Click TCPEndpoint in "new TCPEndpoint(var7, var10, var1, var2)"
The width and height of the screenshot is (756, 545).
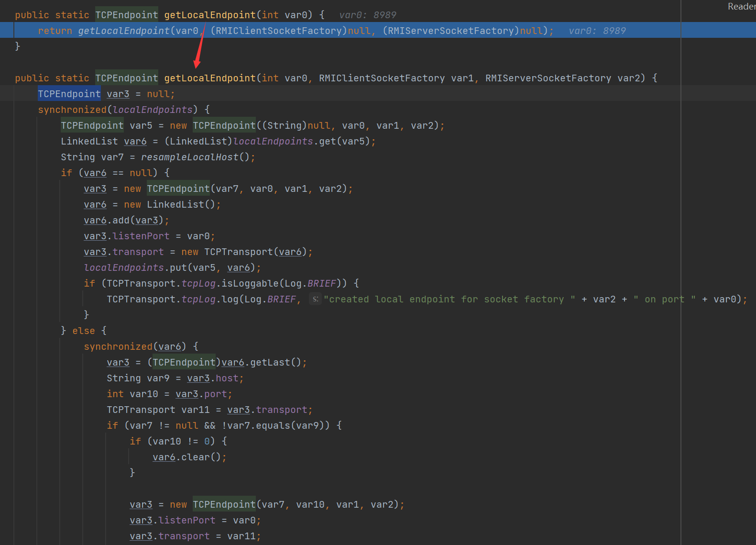click(x=224, y=504)
